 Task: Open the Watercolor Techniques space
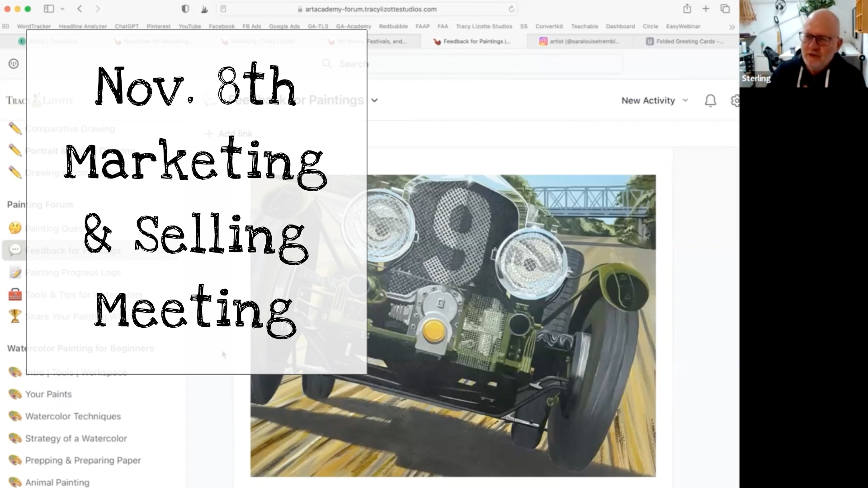pos(73,416)
